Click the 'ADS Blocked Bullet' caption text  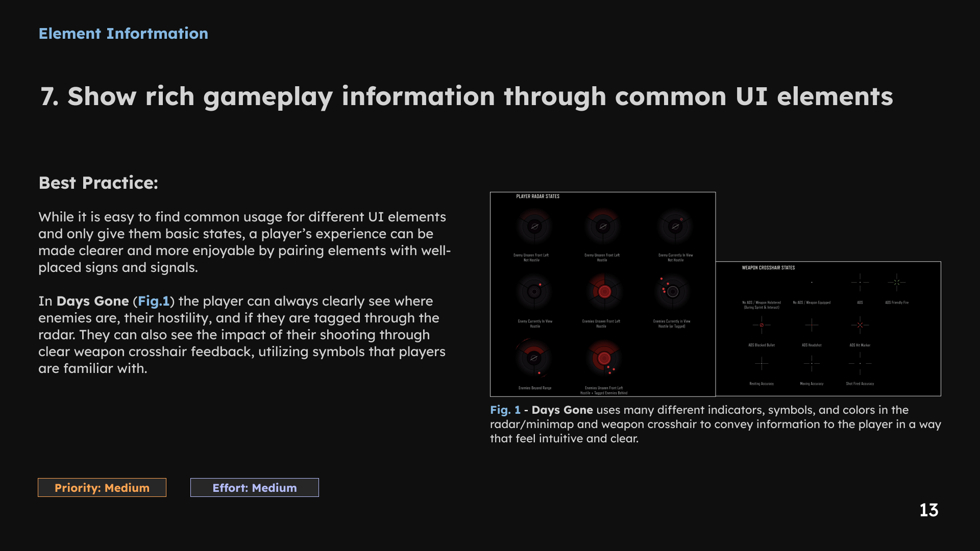click(762, 345)
